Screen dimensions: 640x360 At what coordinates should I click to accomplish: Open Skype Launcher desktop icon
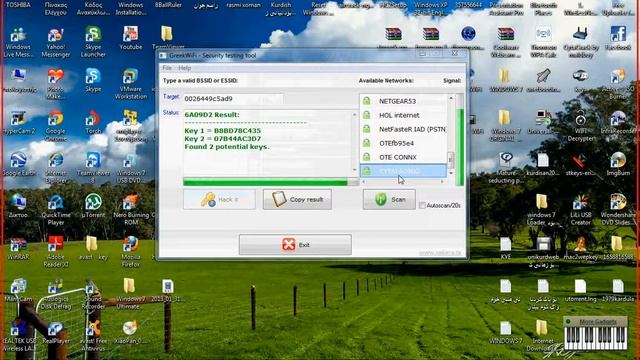(x=93, y=42)
